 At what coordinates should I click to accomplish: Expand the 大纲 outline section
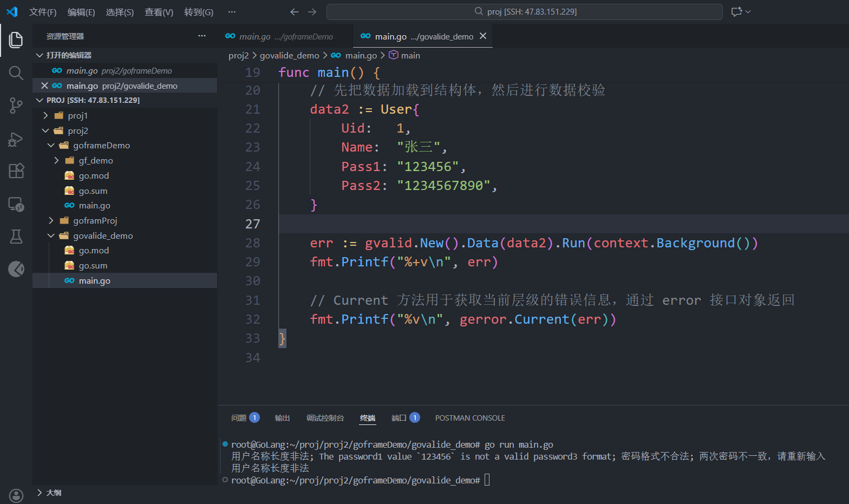coord(39,492)
